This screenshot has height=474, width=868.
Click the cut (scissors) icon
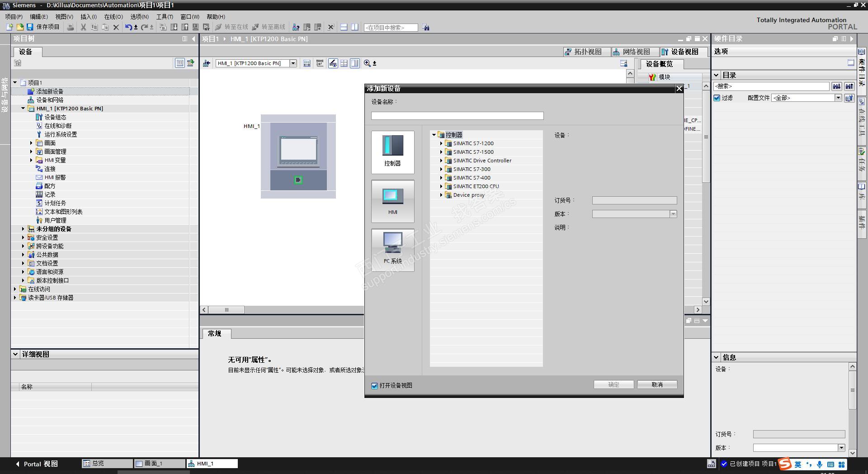point(83,27)
